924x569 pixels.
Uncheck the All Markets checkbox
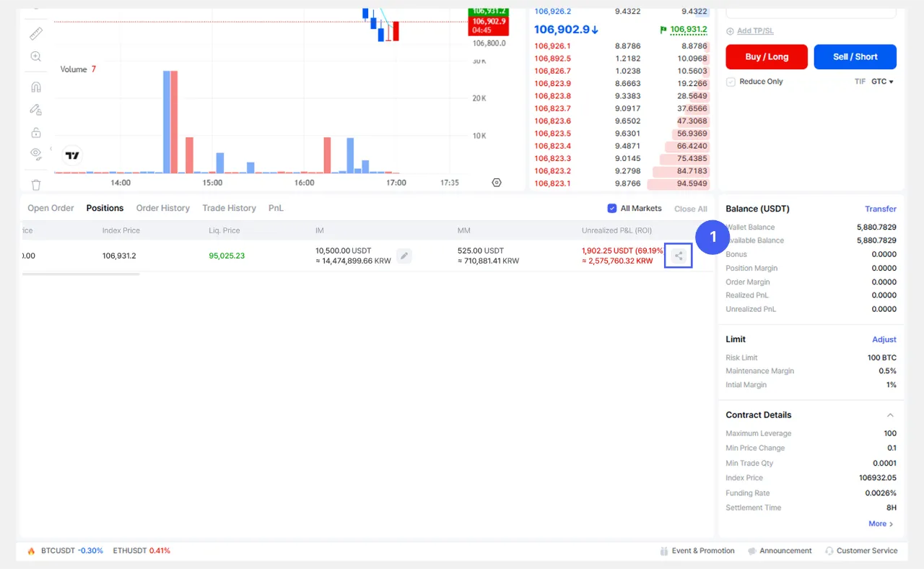point(612,208)
